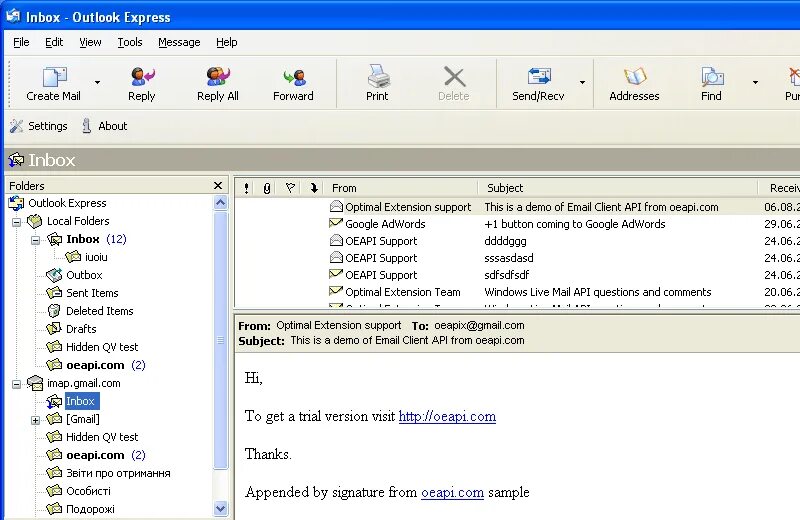Viewport: 800px width, 520px height.
Task: Open the Addresses book icon
Action: pos(635,77)
